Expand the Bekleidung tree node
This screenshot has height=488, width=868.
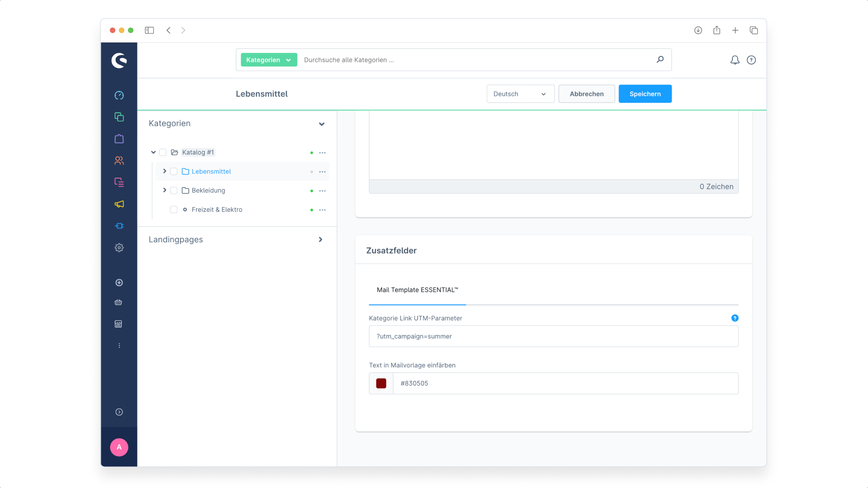(x=165, y=190)
